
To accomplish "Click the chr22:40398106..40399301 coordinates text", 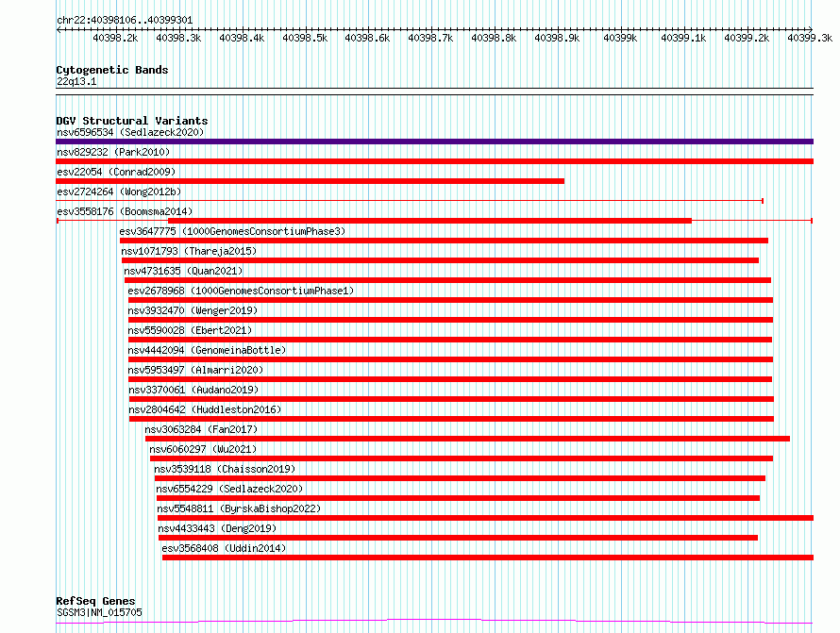I will (x=125, y=21).
